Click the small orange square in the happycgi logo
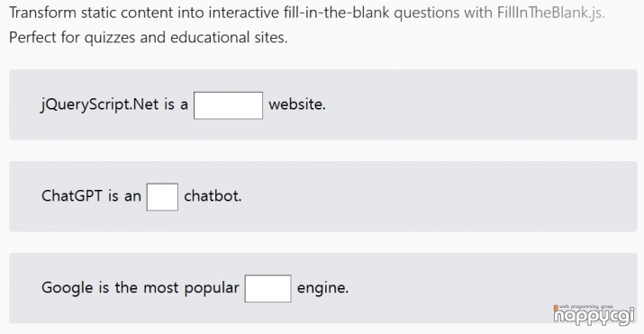The height and width of the screenshot is (334, 644). (x=556, y=307)
